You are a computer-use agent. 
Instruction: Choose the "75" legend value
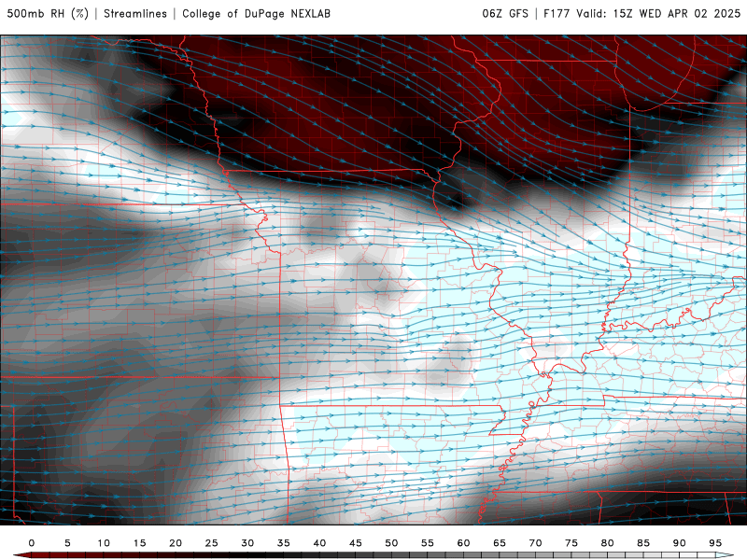(571, 543)
